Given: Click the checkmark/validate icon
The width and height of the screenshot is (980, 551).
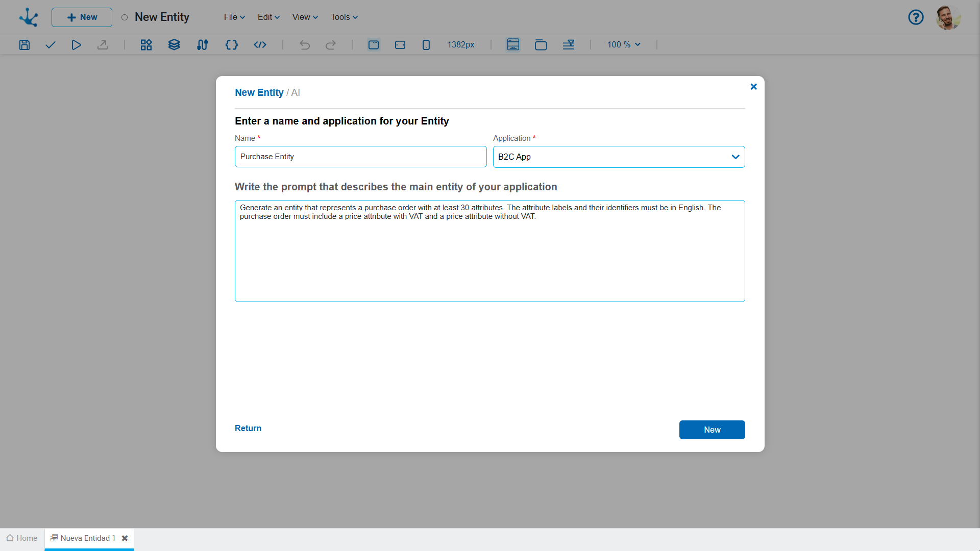Looking at the screenshot, I should pyautogui.click(x=51, y=44).
